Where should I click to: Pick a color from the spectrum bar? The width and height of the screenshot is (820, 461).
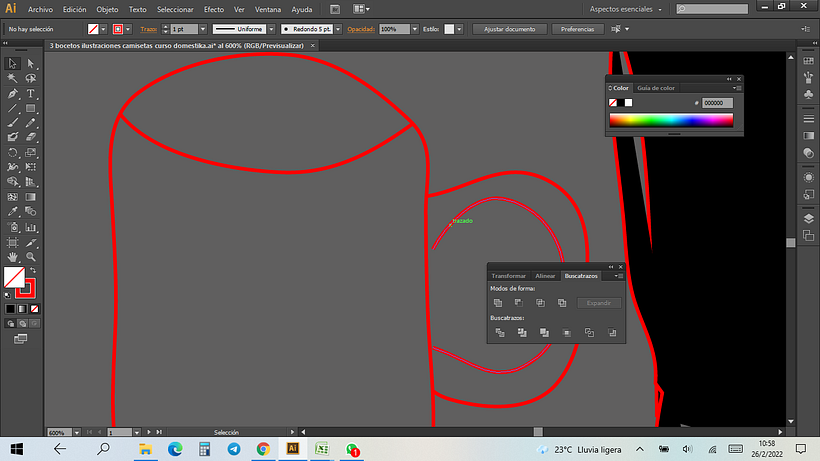[670, 121]
